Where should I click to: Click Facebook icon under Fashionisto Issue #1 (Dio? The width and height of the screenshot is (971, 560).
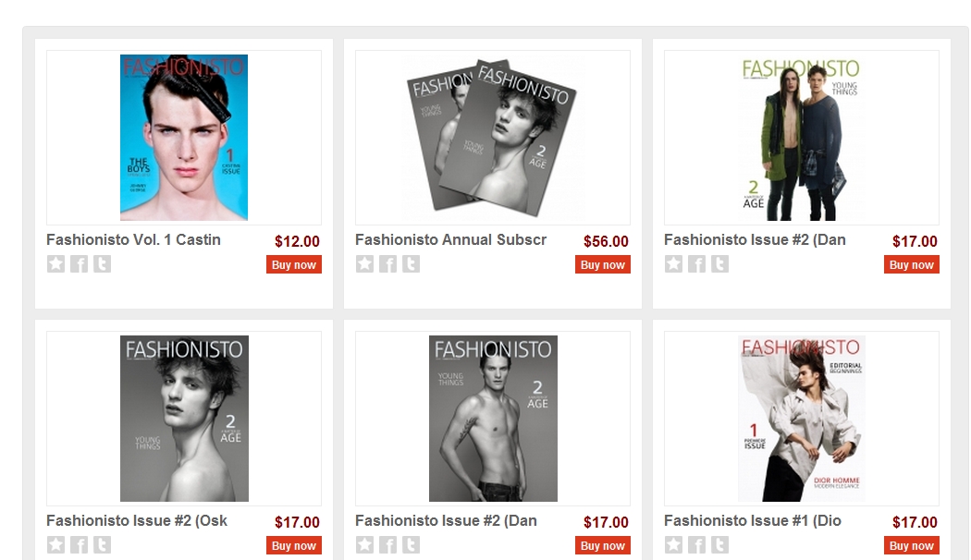click(x=696, y=545)
